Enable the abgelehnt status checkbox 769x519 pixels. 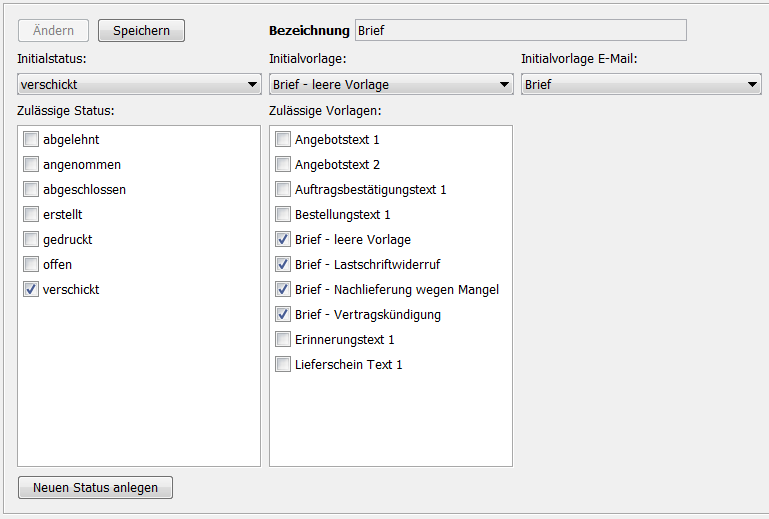pos(32,140)
